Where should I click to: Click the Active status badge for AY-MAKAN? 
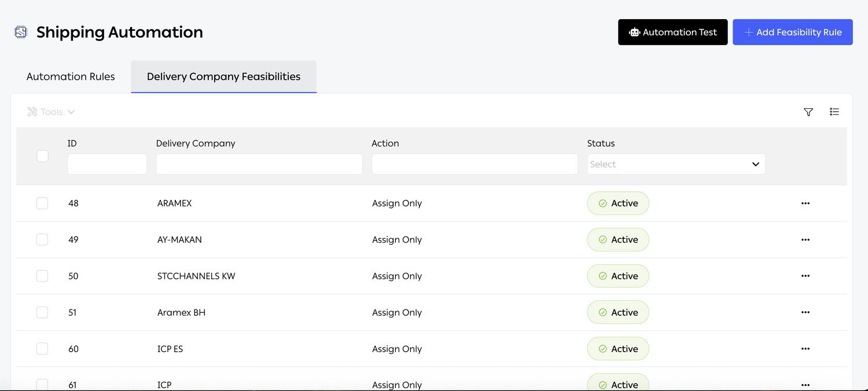(618, 240)
